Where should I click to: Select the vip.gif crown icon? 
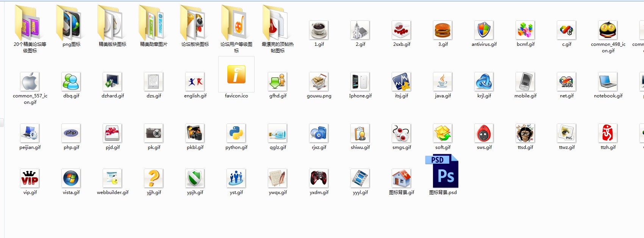pos(30,178)
